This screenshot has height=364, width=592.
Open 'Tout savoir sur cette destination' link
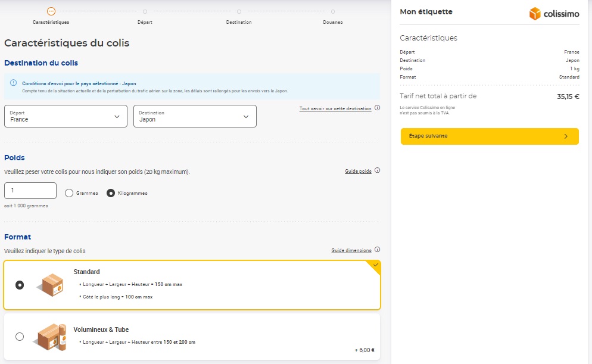pos(335,108)
